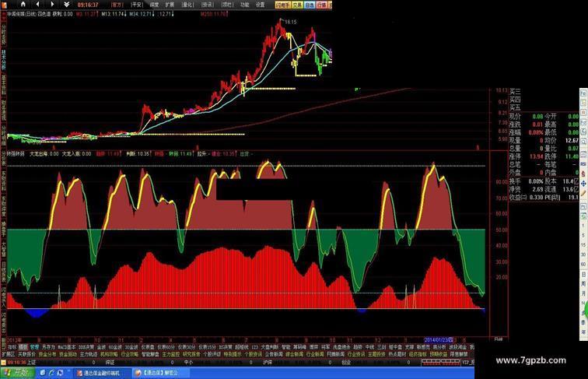The width and height of the screenshot is (588, 379).
Task: Select the 季 quarterly period button
Action: point(583,322)
